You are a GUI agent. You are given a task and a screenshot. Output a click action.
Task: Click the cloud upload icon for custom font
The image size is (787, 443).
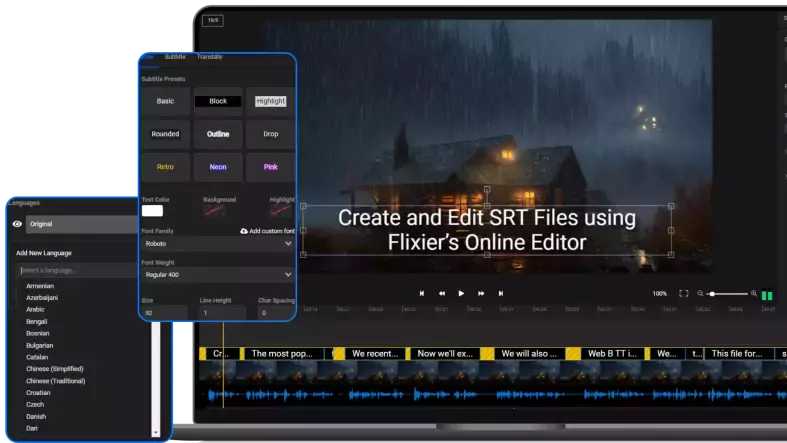(x=245, y=231)
